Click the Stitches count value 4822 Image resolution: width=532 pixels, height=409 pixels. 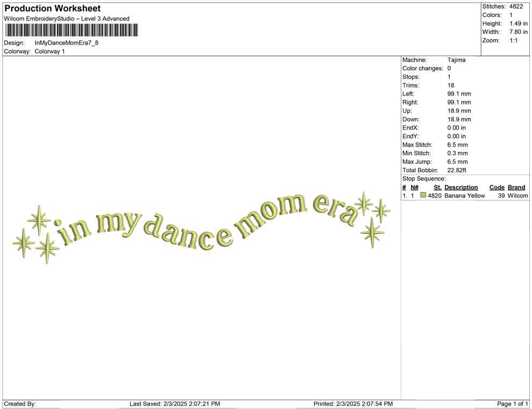(516, 6)
